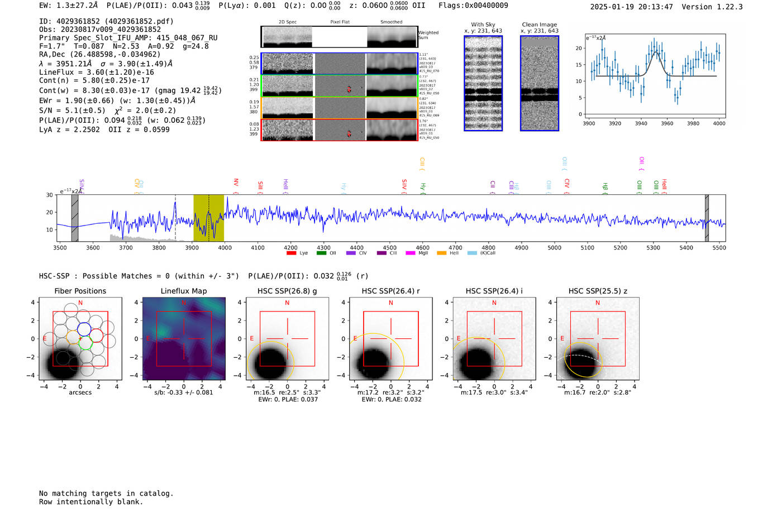Click the LineFlux = 3.60(±1.20)e-16 value

tap(97, 72)
